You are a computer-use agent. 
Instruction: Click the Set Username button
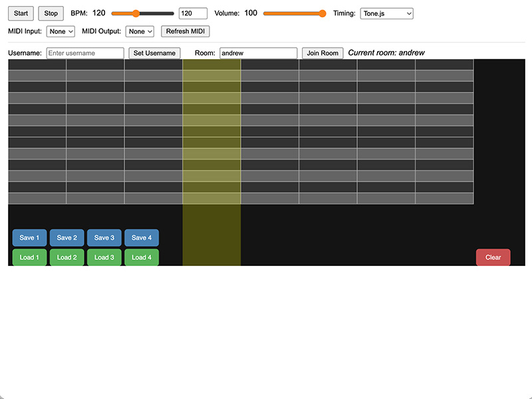coord(154,53)
